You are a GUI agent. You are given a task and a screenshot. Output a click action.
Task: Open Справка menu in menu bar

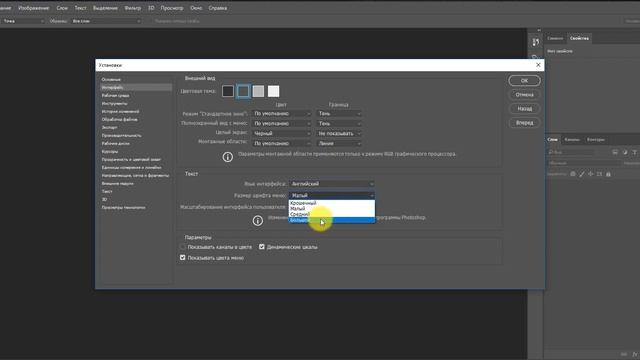click(x=218, y=8)
